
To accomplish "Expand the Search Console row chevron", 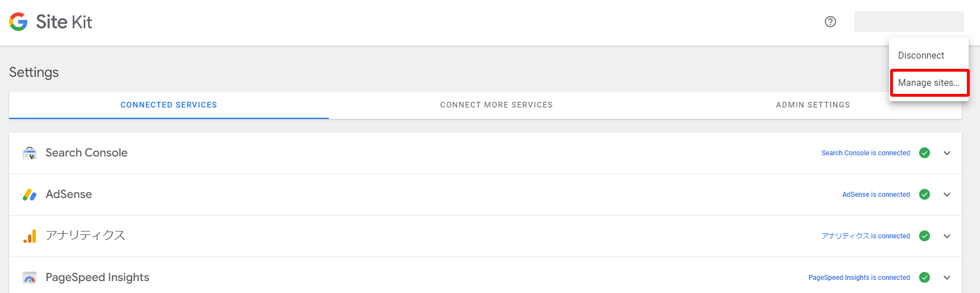I will click(x=947, y=153).
